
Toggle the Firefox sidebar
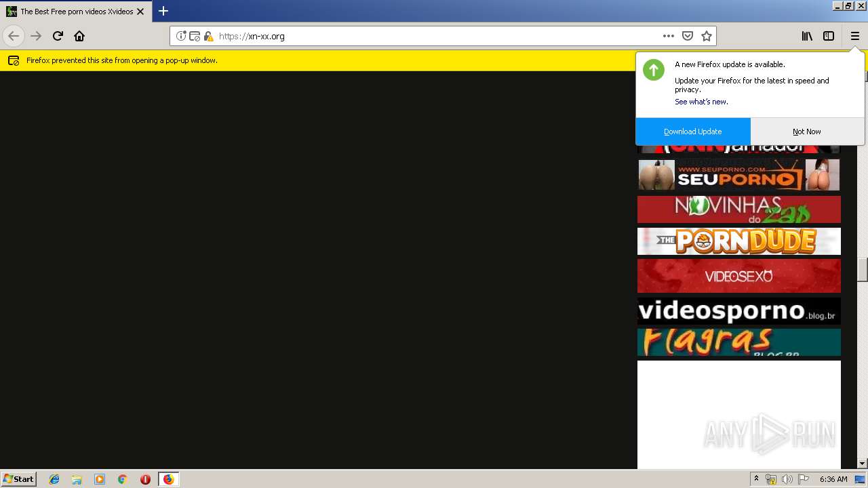[829, 36]
